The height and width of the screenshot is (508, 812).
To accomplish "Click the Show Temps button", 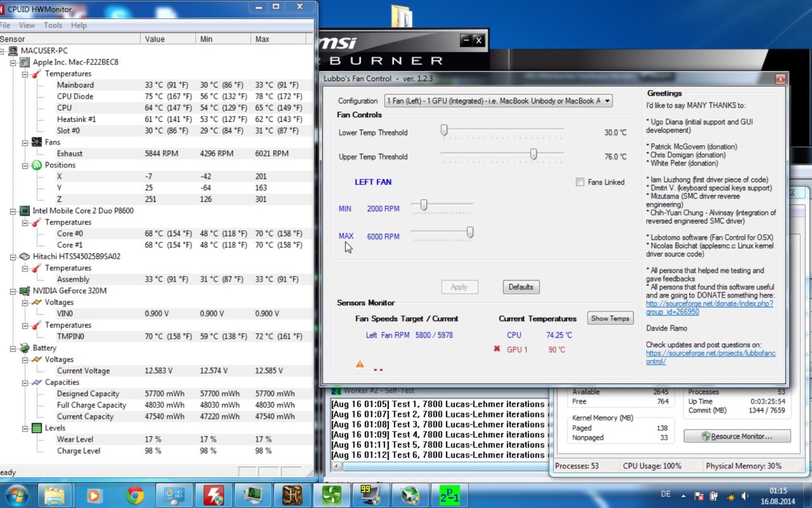I will tap(610, 319).
